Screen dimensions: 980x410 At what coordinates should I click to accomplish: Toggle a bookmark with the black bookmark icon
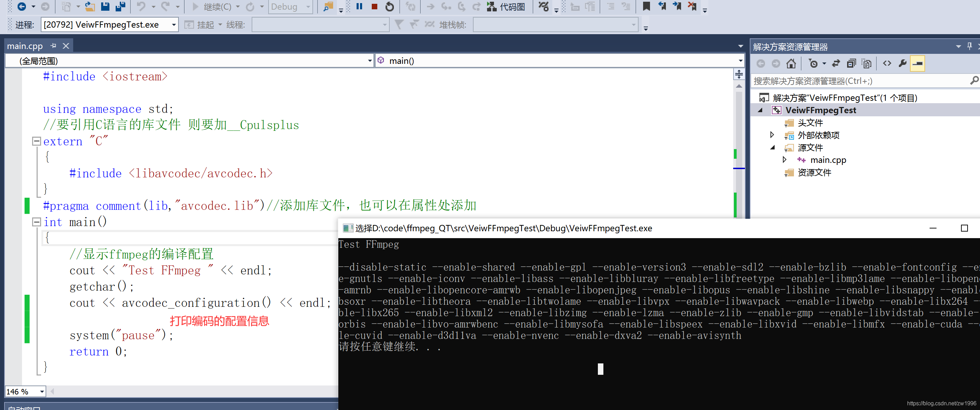coord(646,7)
